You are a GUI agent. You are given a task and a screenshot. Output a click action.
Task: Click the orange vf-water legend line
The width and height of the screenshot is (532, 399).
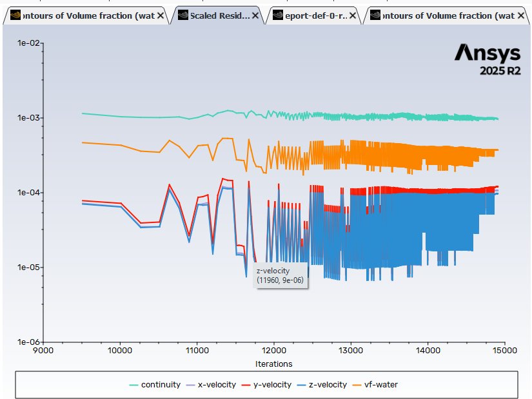(x=357, y=385)
